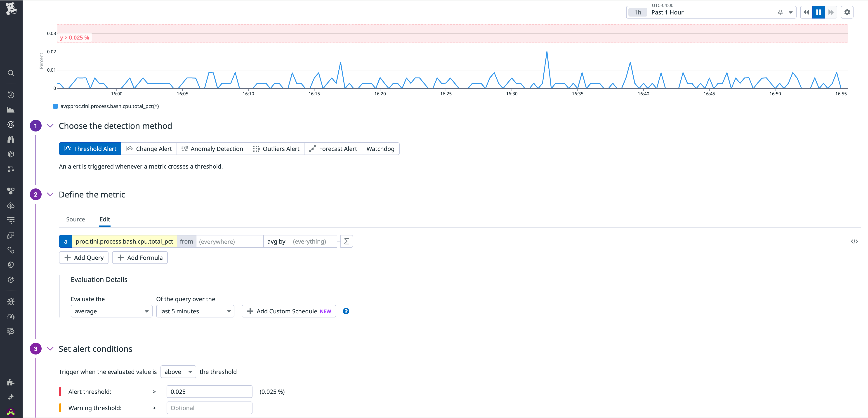Open Bits AI via the sparkles icon
This screenshot has height=418, width=868.
pyautogui.click(x=11, y=397)
